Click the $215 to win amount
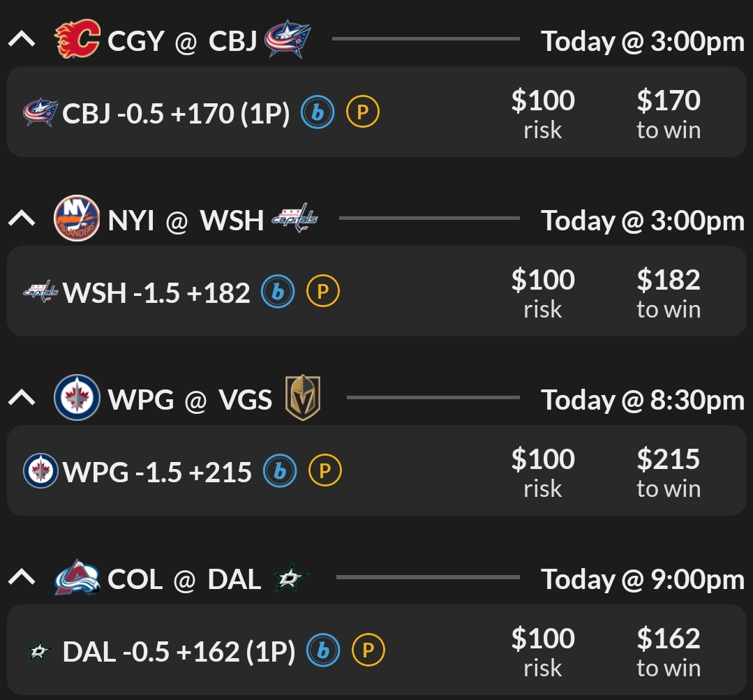 (668, 470)
